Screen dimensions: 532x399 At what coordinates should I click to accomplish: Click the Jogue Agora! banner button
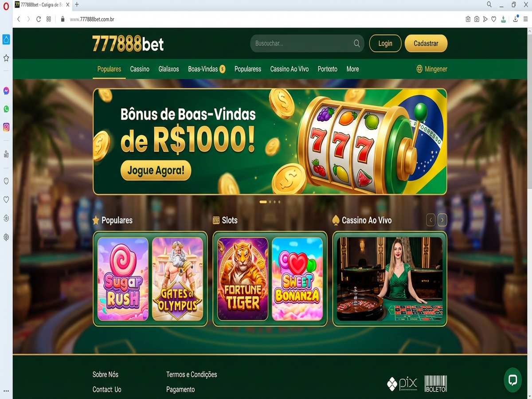(x=156, y=170)
